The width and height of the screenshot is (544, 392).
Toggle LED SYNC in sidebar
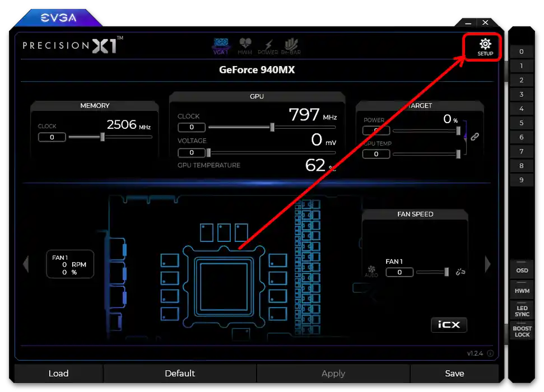pos(522,311)
